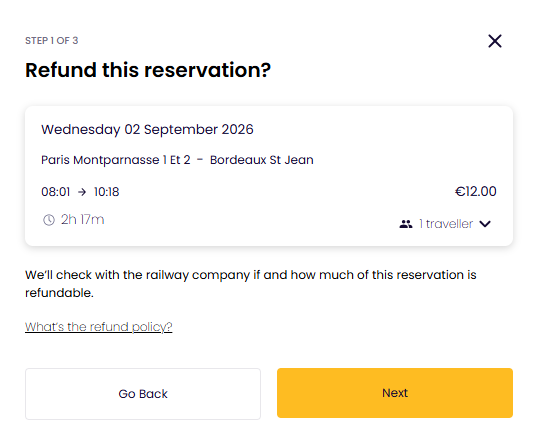
Task: Click the 2h 17m duration text
Action: [x=82, y=220]
